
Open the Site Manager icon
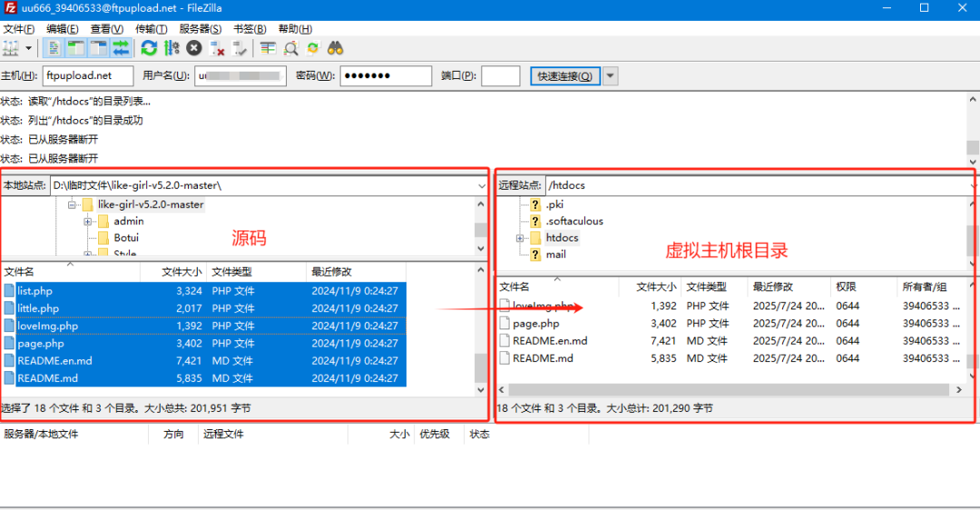coord(12,48)
